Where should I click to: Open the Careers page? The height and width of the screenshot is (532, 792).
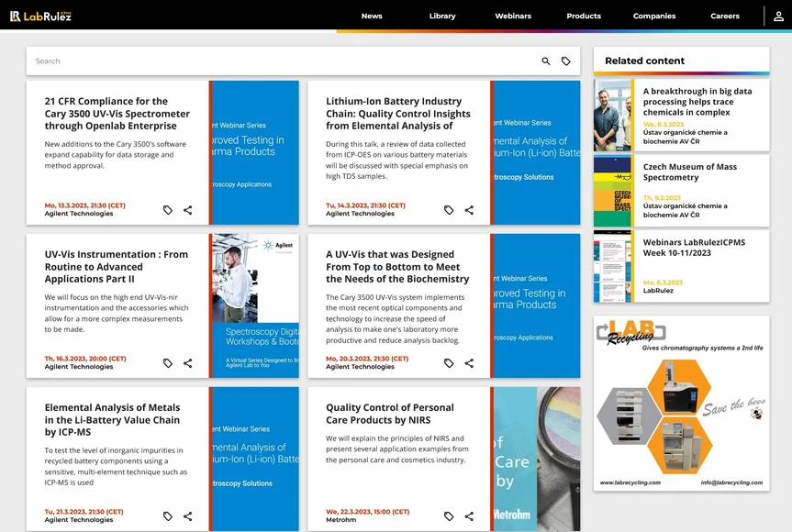click(x=725, y=17)
